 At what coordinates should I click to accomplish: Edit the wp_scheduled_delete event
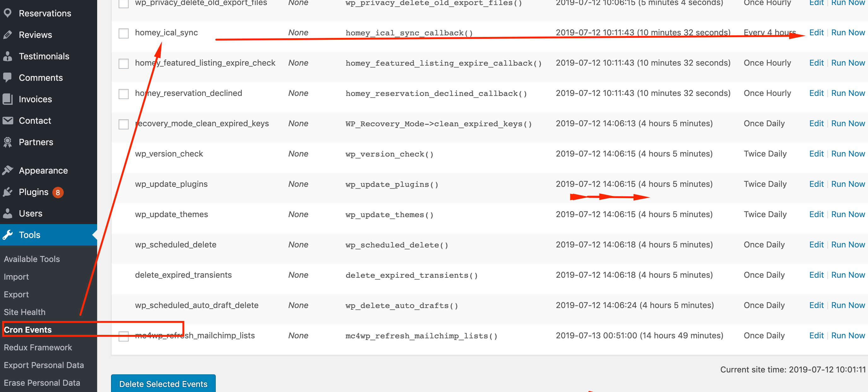click(x=816, y=245)
